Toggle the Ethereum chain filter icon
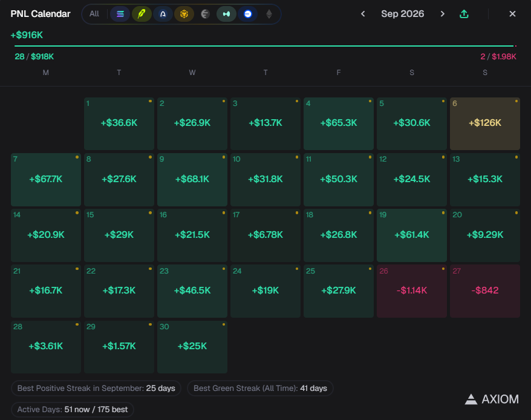This screenshot has height=420, width=531. coord(269,14)
